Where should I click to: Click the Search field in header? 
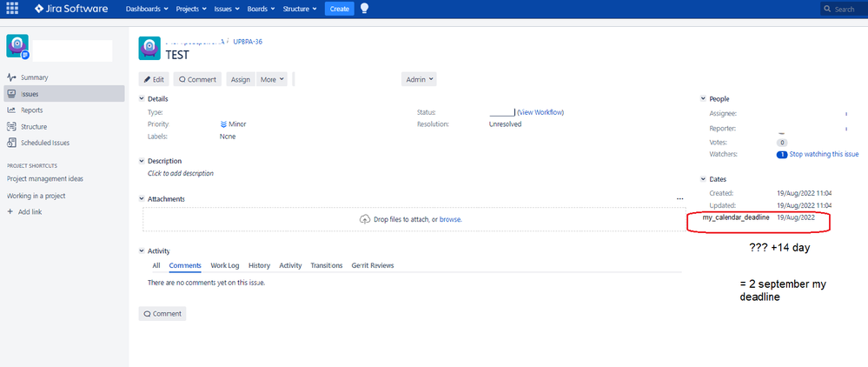(844, 9)
